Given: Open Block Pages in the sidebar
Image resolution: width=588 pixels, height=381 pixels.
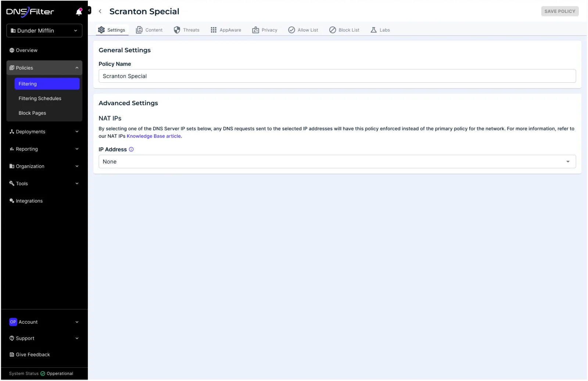Looking at the screenshot, I should tap(32, 113).
